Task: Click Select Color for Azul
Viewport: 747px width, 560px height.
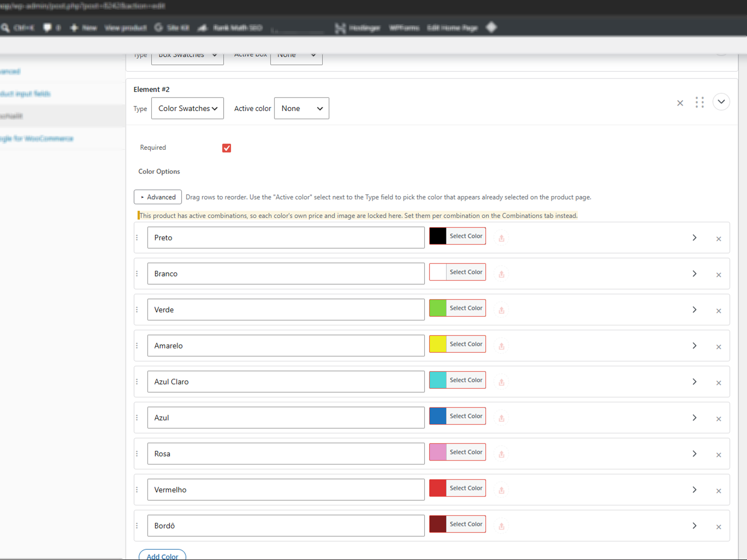Action: (466, 416)
